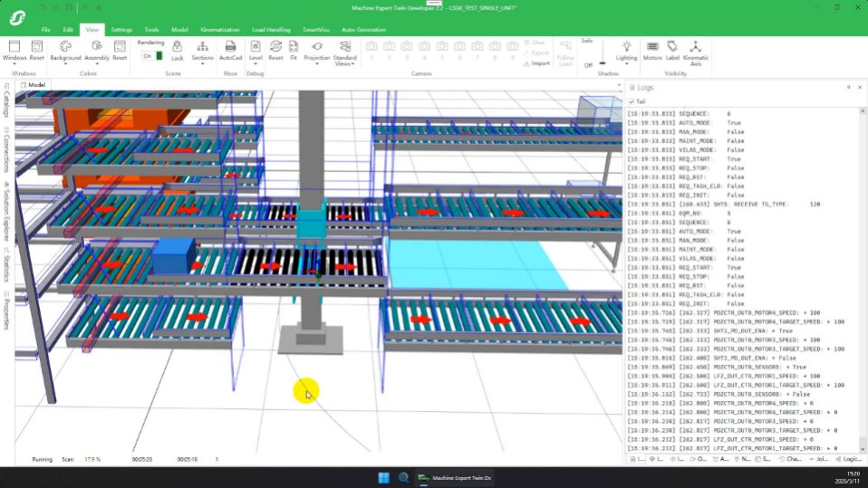Click the AutoCad floor icon

pyautogui.click(x=230, y=50)
